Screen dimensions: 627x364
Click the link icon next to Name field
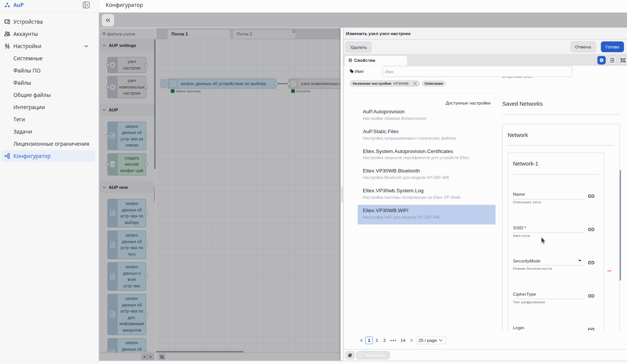[591, 196]
